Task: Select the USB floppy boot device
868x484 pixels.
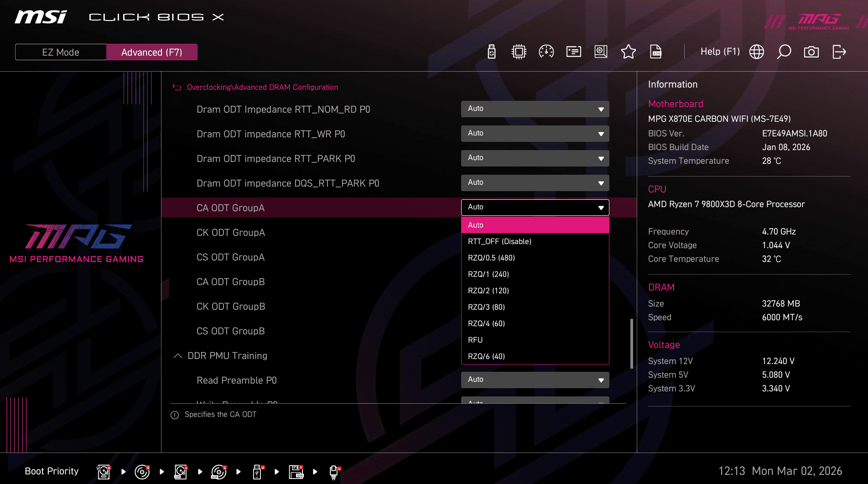Action: click(x=296, y=472)
